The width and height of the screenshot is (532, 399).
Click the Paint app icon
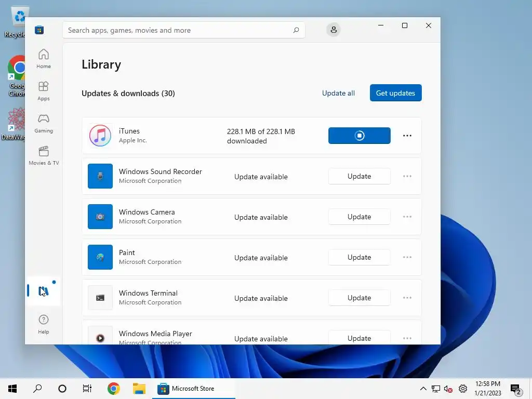(x=100, y=257)
